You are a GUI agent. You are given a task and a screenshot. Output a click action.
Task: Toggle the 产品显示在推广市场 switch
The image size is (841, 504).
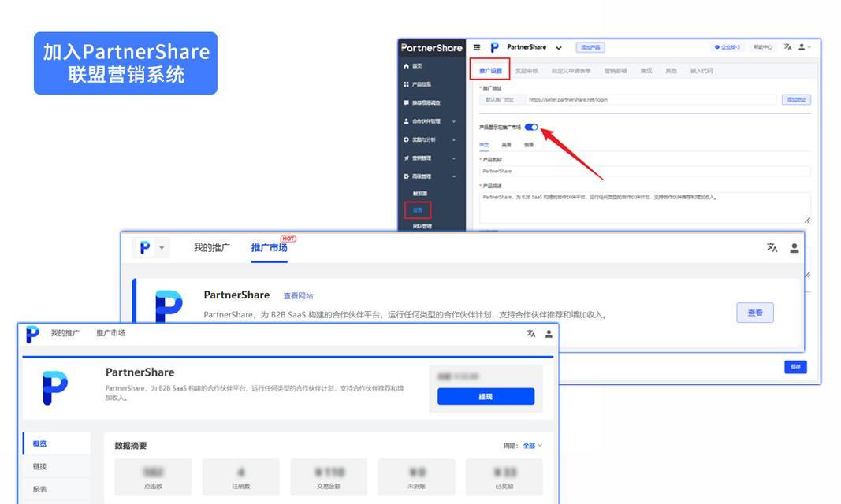[531, 127]
